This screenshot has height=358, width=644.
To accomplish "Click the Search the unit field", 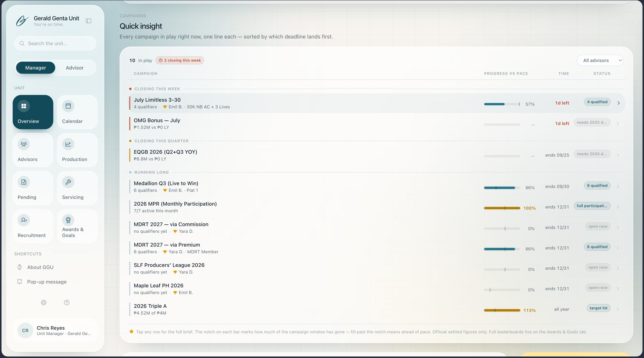I will point(55,43).
